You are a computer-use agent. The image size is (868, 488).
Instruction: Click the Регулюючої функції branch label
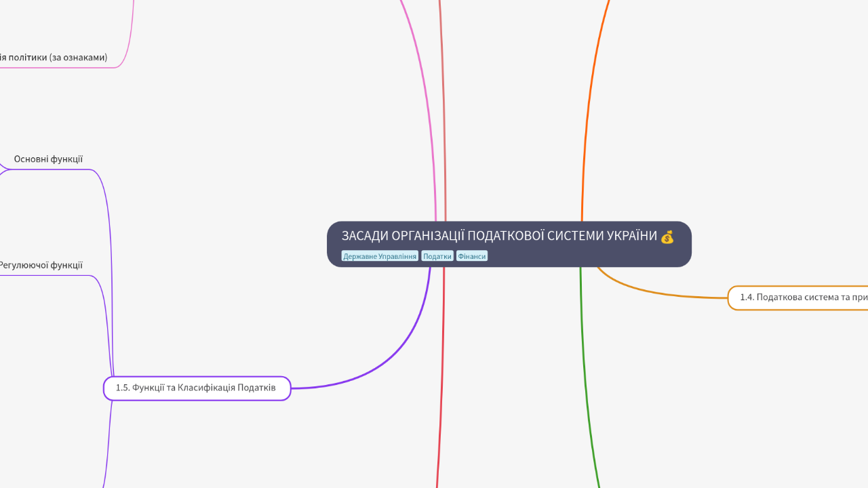[x=41, y=265]
